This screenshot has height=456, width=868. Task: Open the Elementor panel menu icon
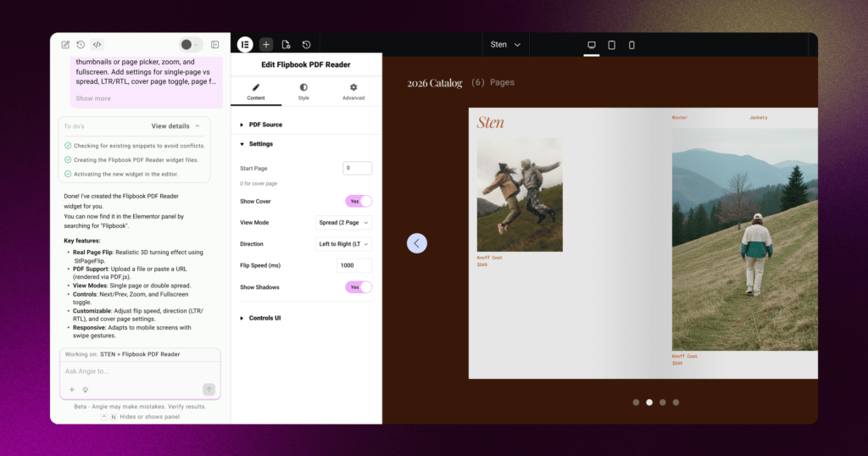(245, 45)
